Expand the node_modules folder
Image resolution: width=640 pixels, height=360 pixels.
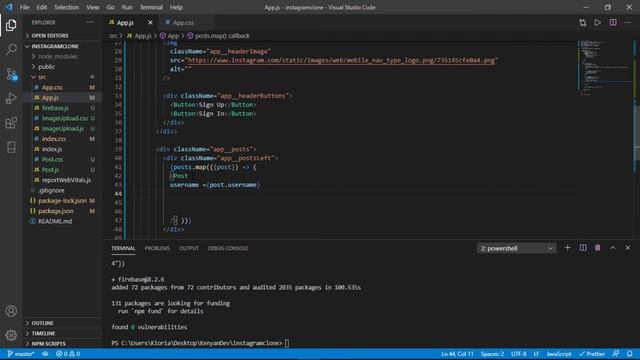click(x=58, y=56)
